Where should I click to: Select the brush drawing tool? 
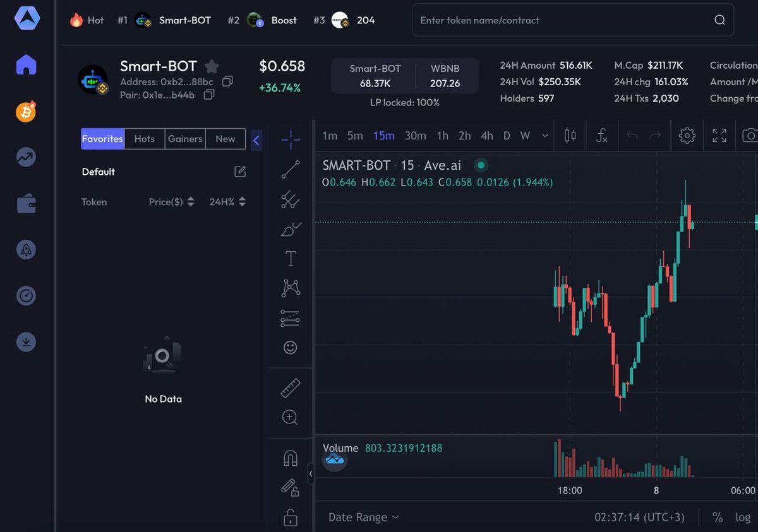point(291,229)
